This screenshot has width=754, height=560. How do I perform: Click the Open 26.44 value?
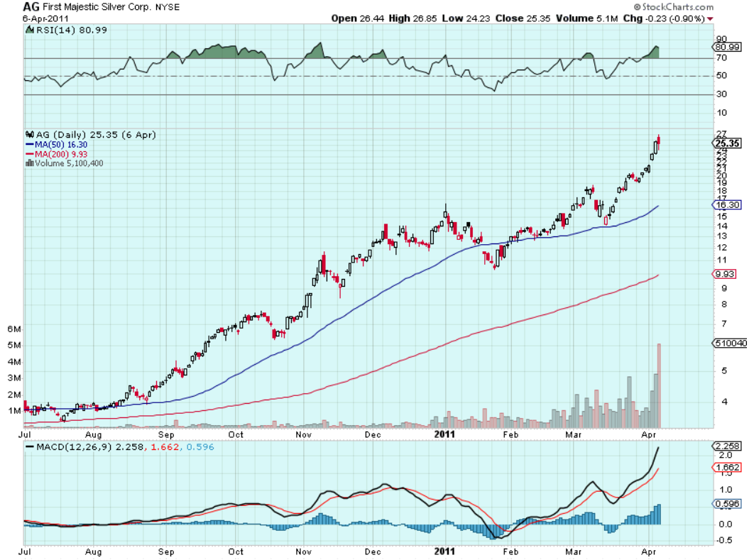[358, 18]
